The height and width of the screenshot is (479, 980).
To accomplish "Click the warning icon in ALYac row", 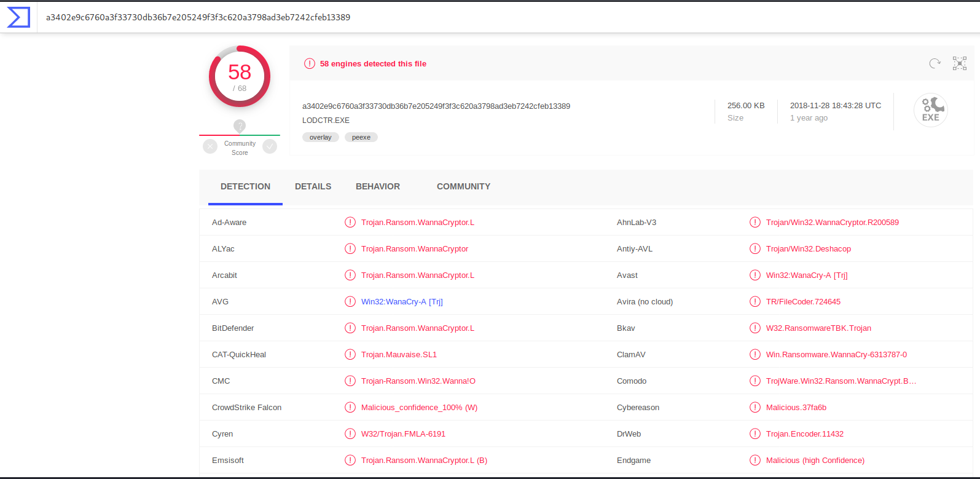I will coord(350,248).
